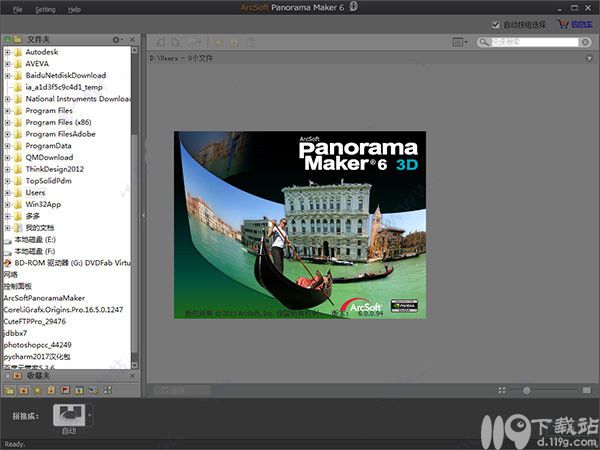Select the photoshopcc_44249 entry

pos(38,345)
